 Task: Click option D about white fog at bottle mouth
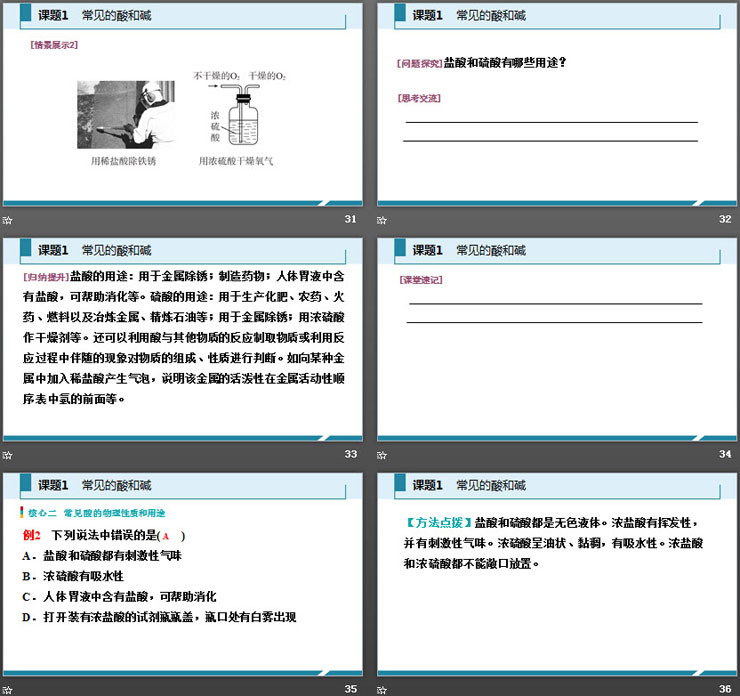click(159, 617)
